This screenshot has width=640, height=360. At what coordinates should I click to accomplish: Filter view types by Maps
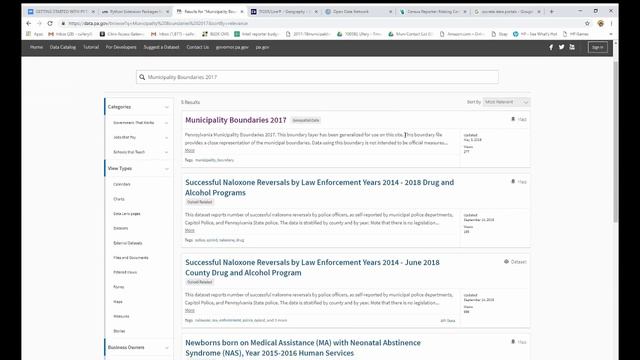[x=118, y=302]
